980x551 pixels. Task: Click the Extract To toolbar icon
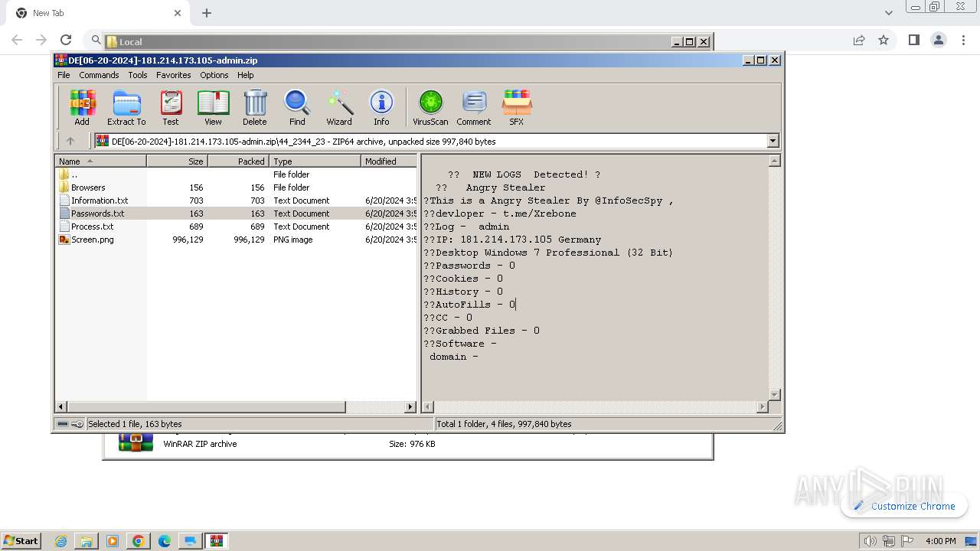126,108
